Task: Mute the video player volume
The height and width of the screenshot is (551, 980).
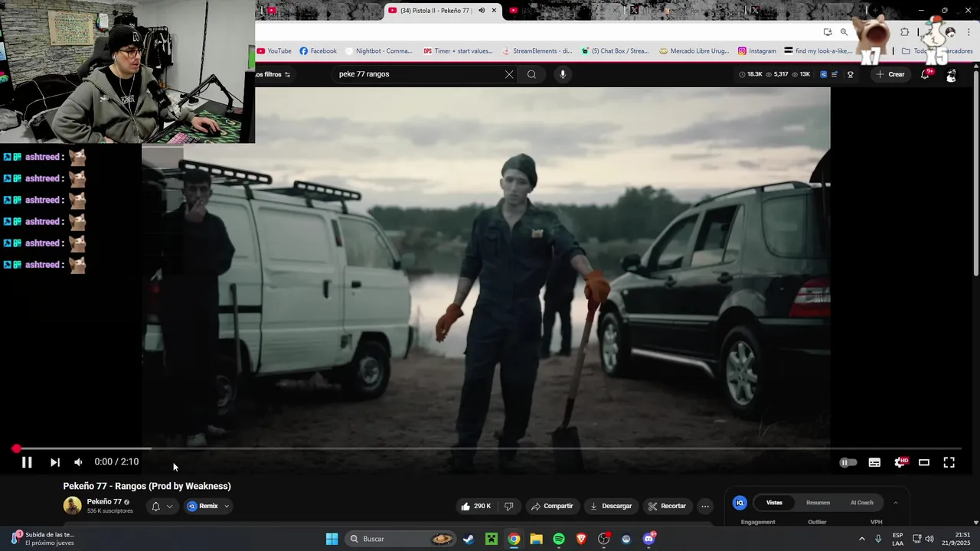Action: [x=78, y=462]
